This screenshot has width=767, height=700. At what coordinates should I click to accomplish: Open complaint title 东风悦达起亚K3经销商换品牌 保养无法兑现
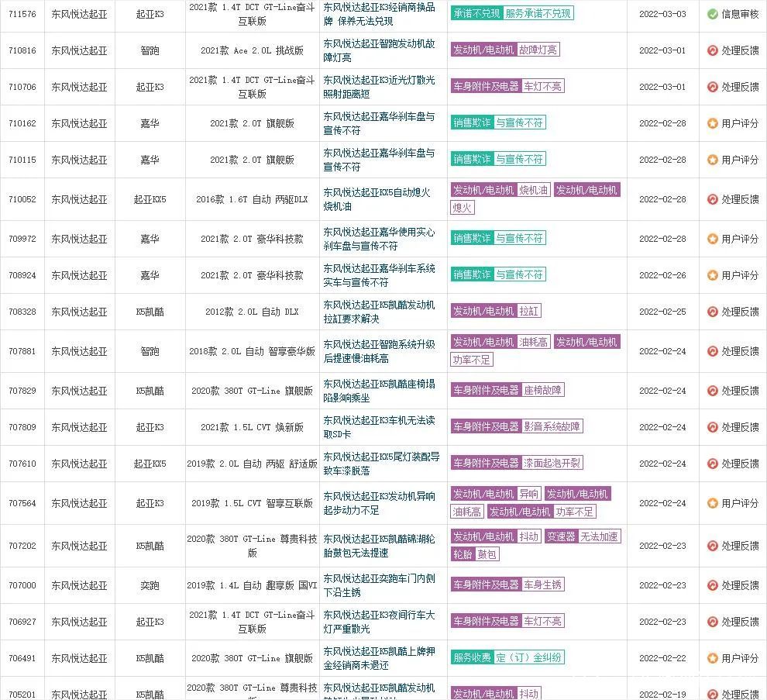click(x=379, y=14)
